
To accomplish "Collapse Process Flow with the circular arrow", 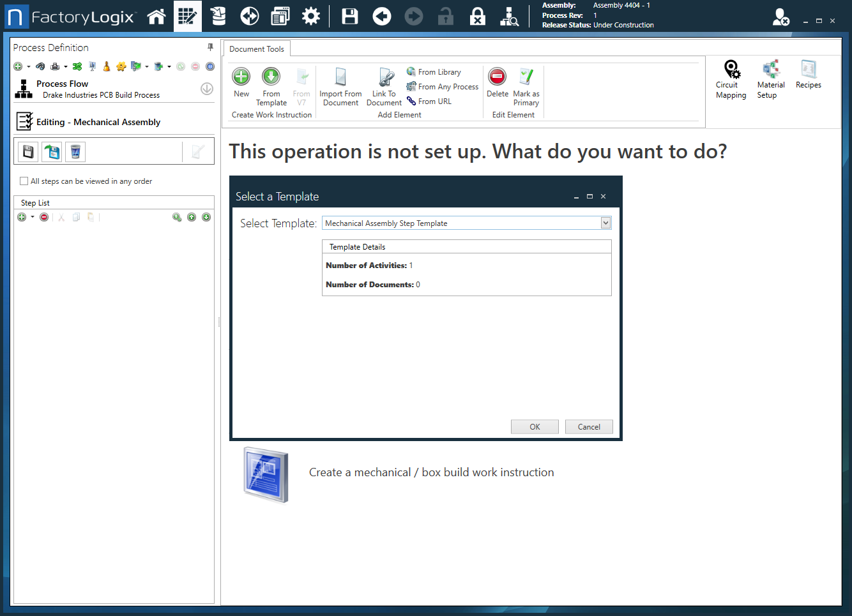I will click(x=206, y=89).
